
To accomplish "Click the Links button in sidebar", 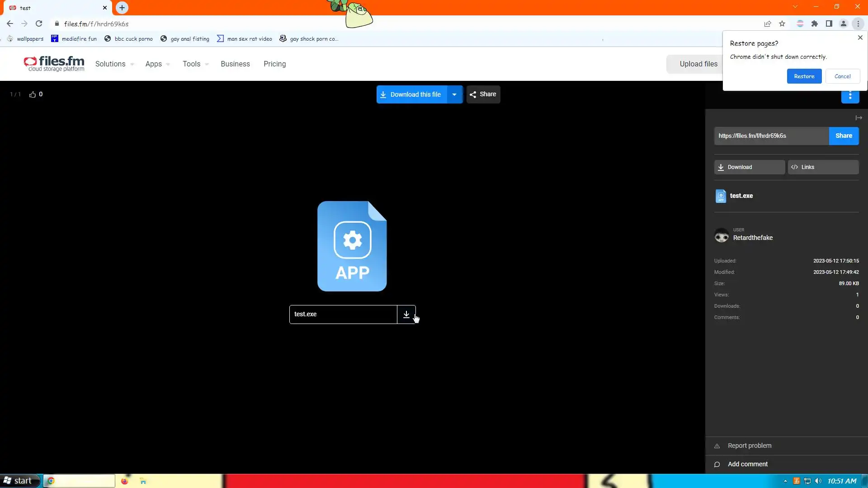I will (823, 167).
